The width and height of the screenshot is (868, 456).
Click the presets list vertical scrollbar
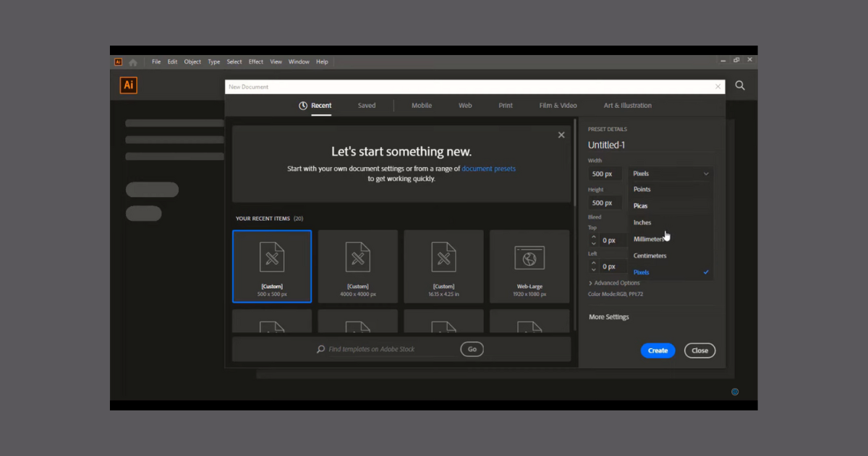(x=576, y=161)
